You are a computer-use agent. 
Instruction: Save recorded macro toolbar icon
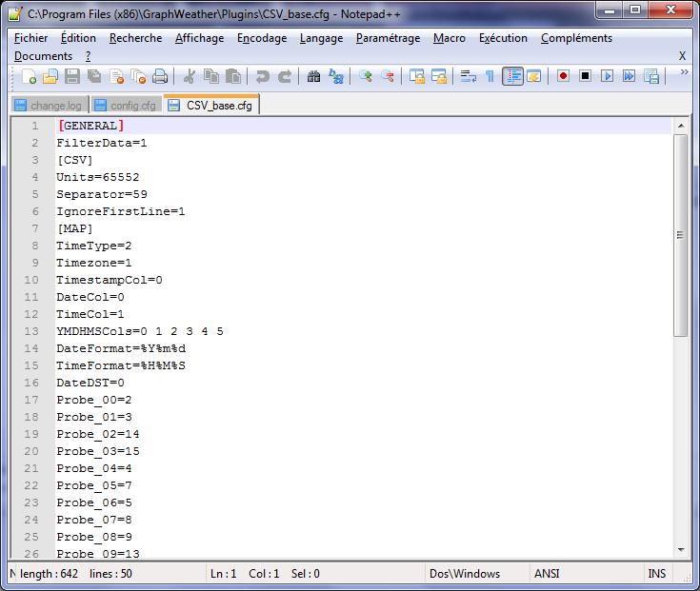pos(651,76)
